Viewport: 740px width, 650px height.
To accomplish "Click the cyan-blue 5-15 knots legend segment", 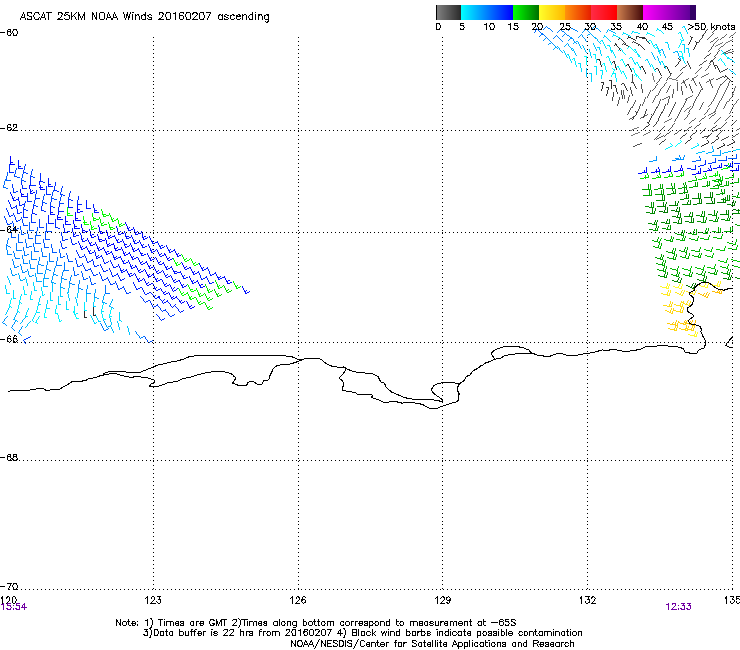I will (x=487, y=12).
